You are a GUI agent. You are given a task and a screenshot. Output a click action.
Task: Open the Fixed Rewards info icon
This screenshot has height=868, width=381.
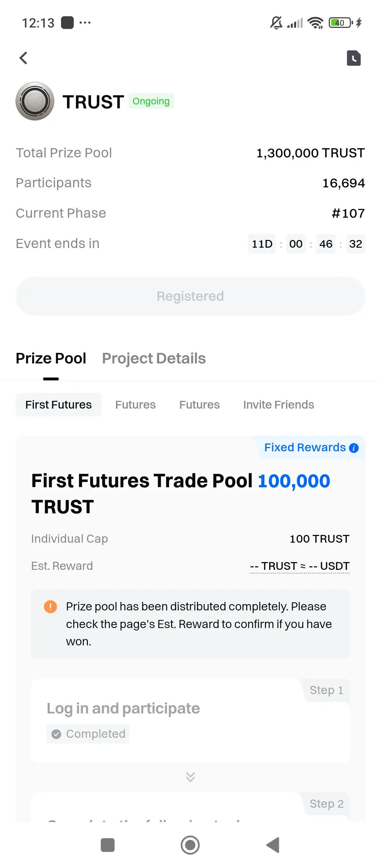point(354,448)
